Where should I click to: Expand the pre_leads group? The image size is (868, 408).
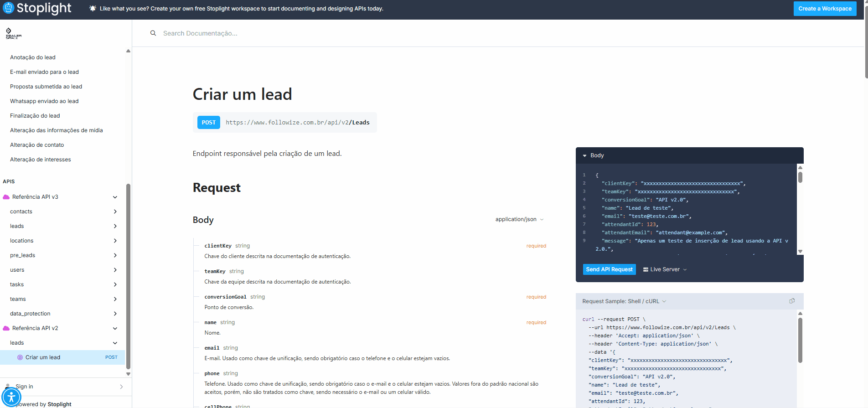tap(115, 255)
